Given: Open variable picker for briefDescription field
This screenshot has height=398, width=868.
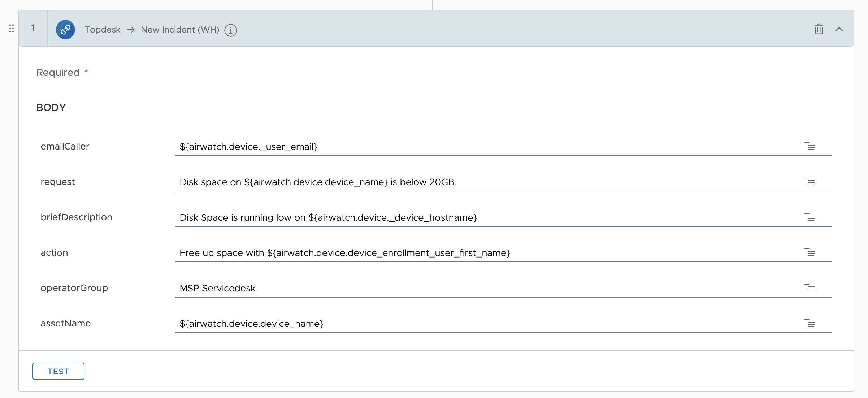Looking at the screenshot, I should click(810, 216).
